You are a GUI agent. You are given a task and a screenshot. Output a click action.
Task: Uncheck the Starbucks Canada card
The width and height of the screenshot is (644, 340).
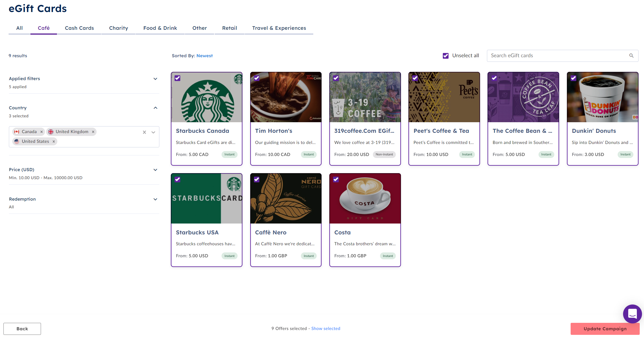tap(177, 78)
